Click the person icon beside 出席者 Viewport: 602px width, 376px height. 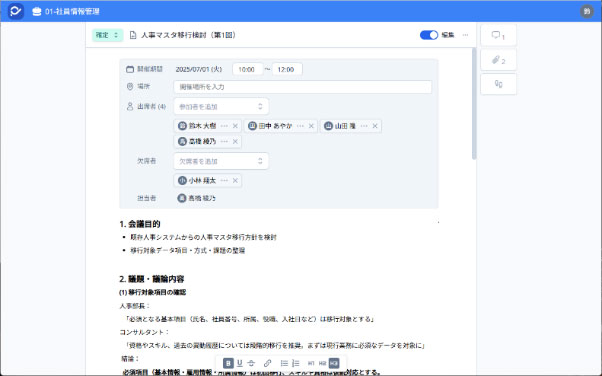coord(130,106)
